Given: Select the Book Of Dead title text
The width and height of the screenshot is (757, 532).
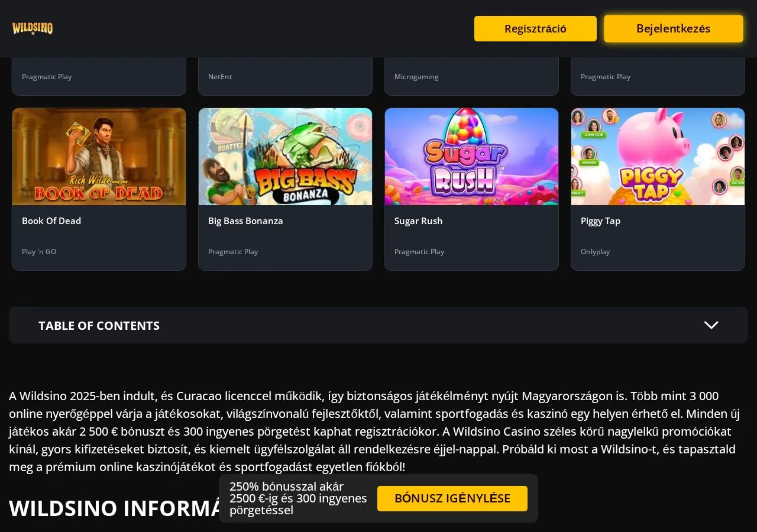Looking at the screenshot, I should point(51,220).
